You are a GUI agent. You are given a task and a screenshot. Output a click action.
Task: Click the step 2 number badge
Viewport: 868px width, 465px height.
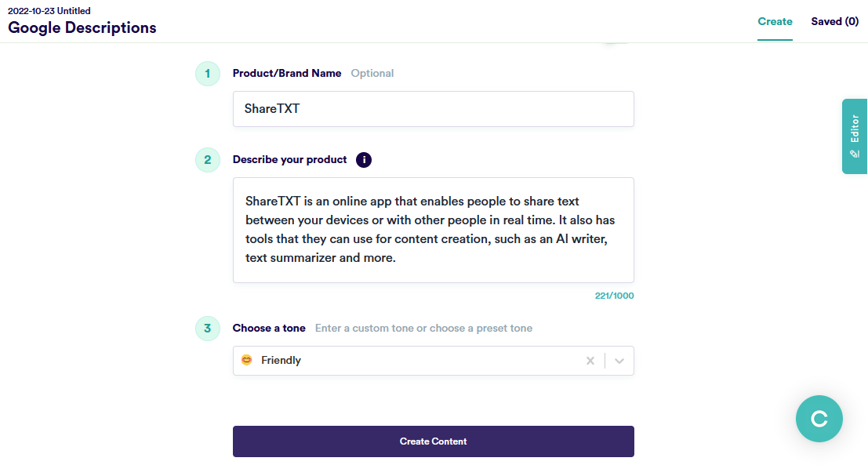[x=208, y=160]
